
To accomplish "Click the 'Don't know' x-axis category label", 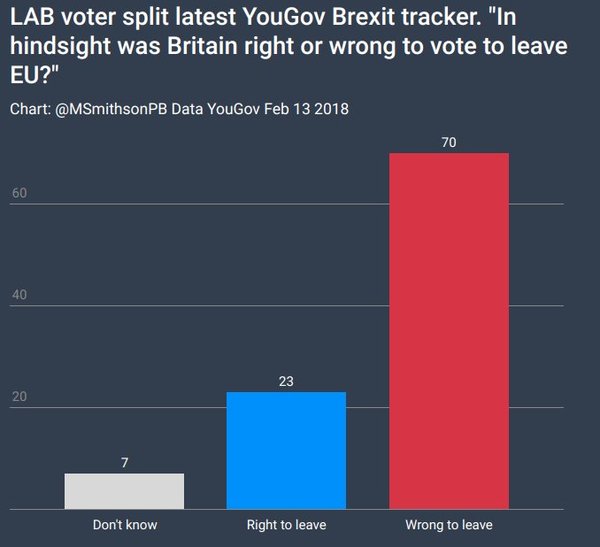I will click(x=125, y=525).
